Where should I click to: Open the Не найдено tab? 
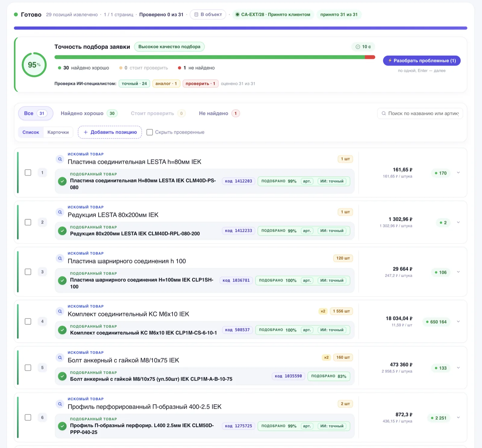click(x=219, y=114)
